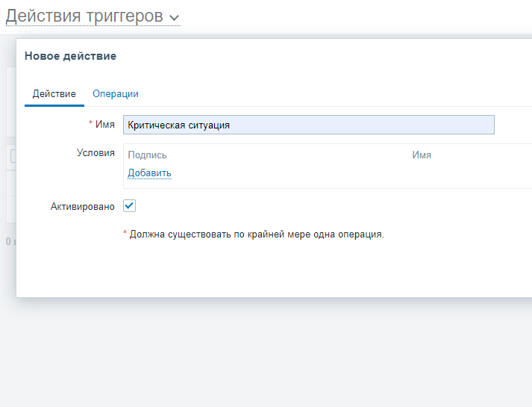Click the Имя input with Критическая ситуация
532x407 pixels.
(x=308, y=125)
